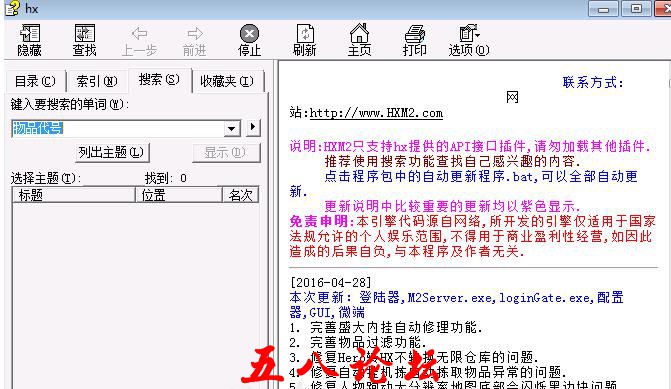Click the 推荐使用搜索功能 recommendation line
671x389 pixels.
(x=452, y=161)
